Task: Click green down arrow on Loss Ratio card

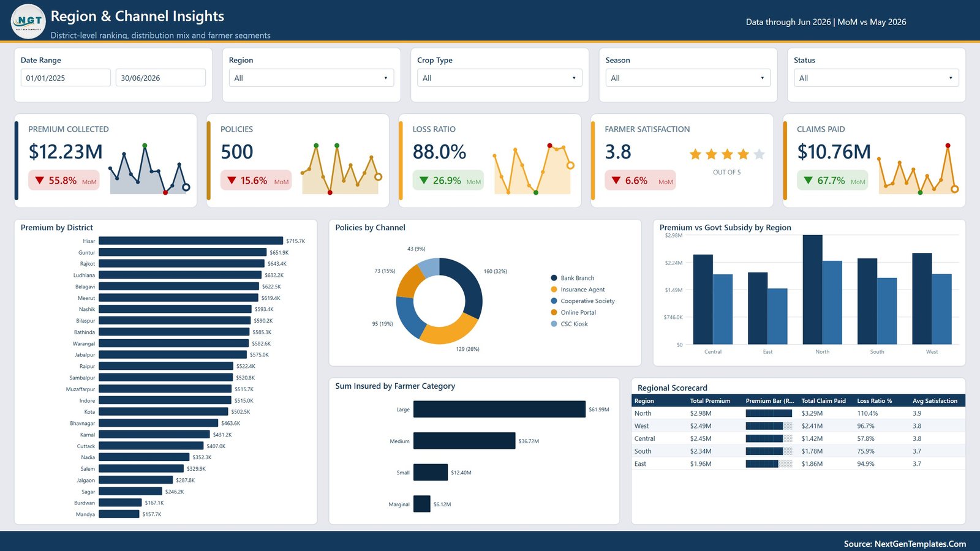Action: click(x=424, y=181)
